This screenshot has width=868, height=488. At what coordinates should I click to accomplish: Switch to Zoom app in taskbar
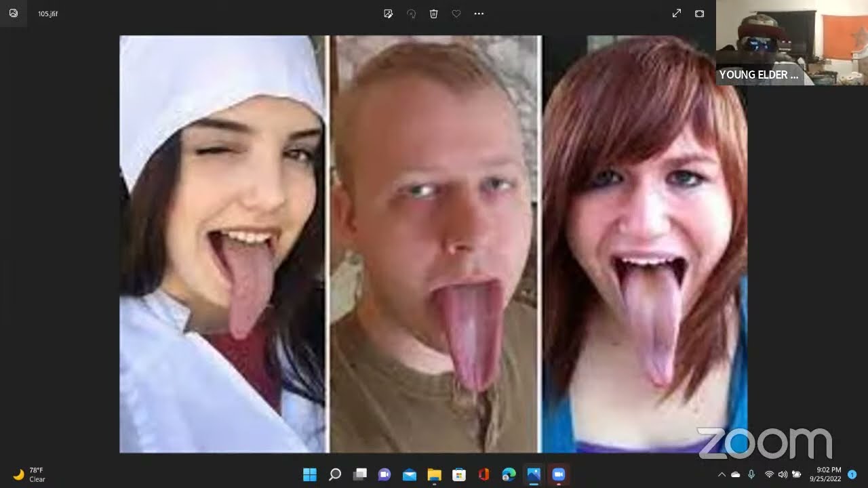[559, 474]
